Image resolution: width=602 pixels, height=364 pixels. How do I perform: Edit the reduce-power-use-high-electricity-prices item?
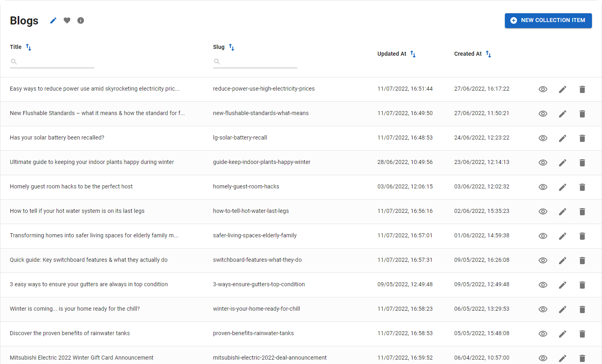point(563,89)
